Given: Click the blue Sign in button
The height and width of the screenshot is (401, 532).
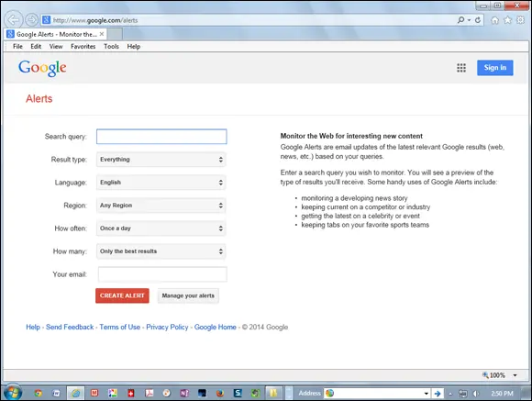Looking at the screenshot, I should [495, 68].
